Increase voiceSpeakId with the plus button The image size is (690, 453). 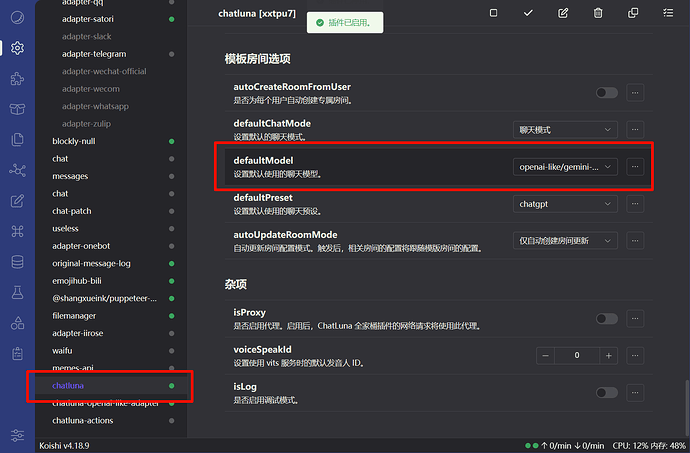607,355
